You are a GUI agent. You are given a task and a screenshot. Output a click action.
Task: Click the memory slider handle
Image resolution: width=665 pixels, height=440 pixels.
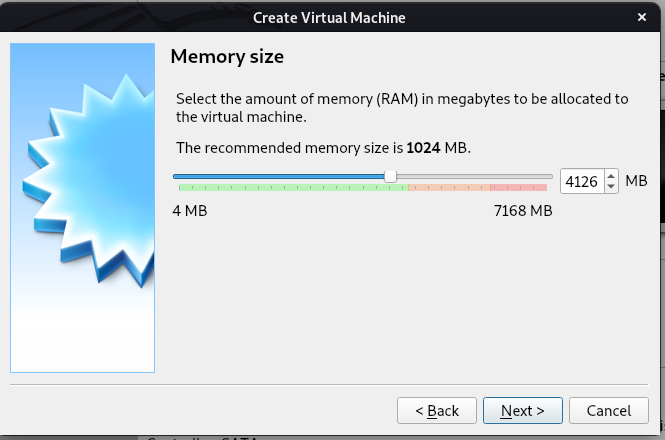coord(390,177)
